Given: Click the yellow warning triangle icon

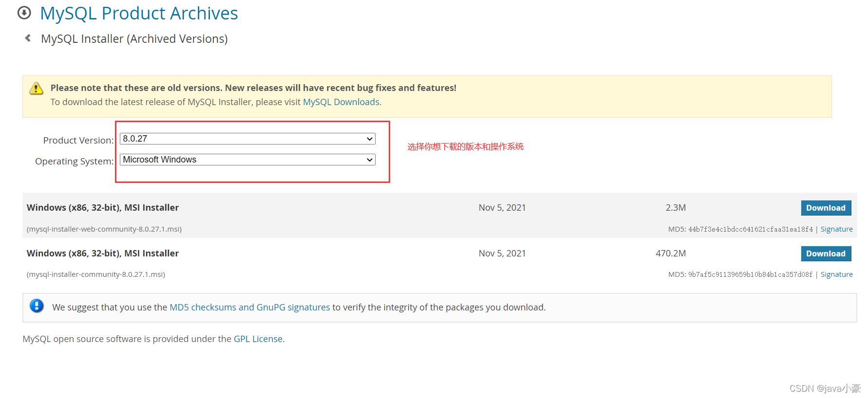Looking at the screenshot, I should (36, 89).
